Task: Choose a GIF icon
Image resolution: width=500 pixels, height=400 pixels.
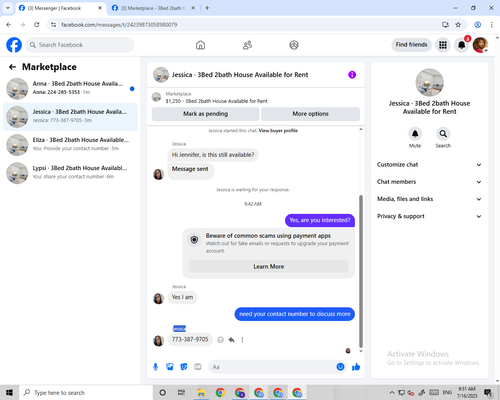Action: pyautogui.click(x=198, y=367)
